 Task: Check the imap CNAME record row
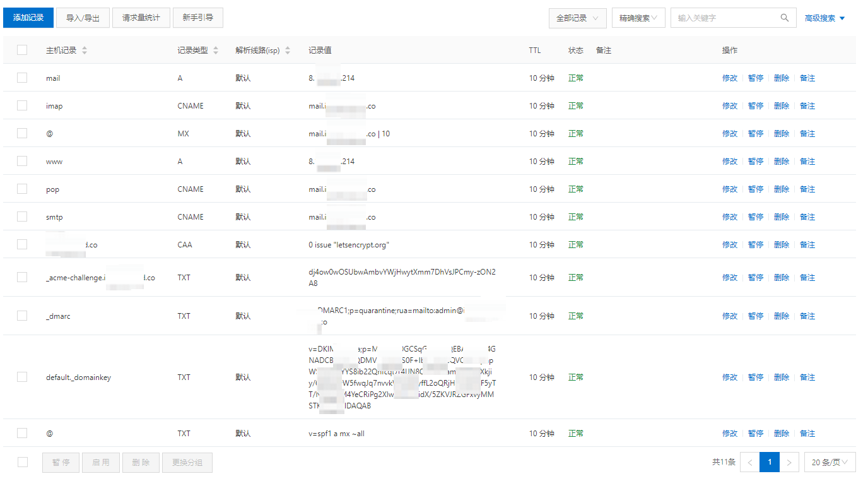22,105
